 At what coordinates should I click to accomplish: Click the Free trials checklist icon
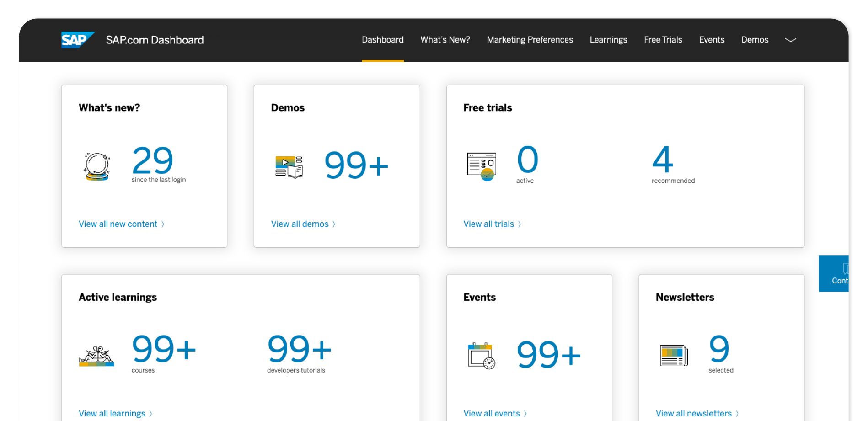482,166
